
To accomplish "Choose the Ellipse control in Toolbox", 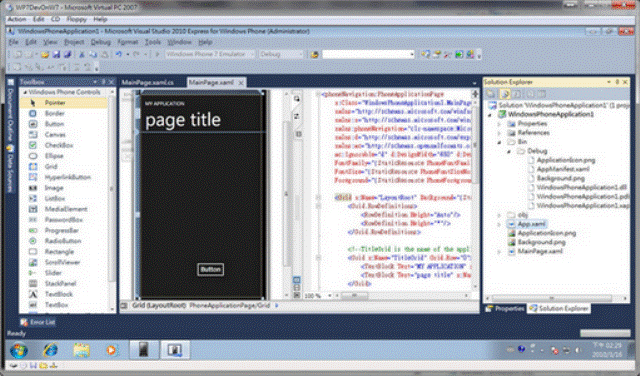I will click(x=54, y=156).
